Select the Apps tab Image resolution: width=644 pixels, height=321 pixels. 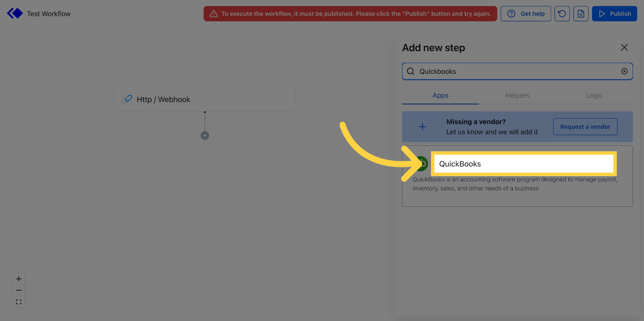point(440,95)
